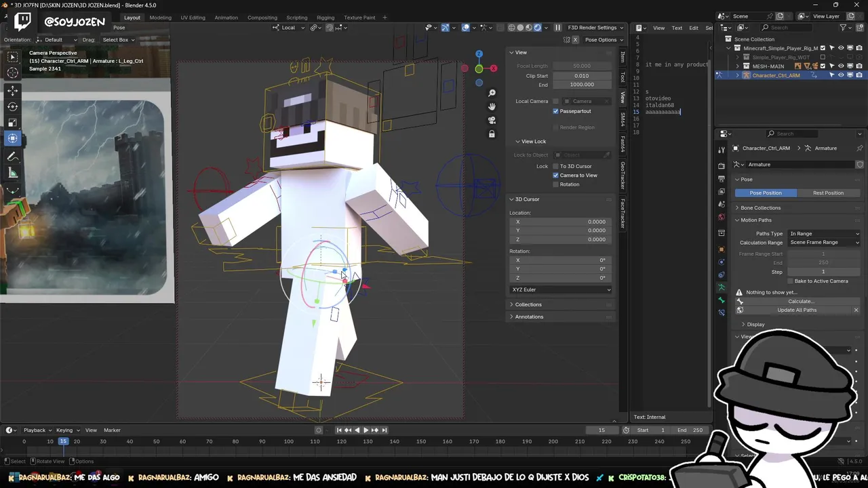The width and height of the screenshot is (868, 488).
Task: Hide MESH-MAIN collection using its eye icon
Action: 841,66
